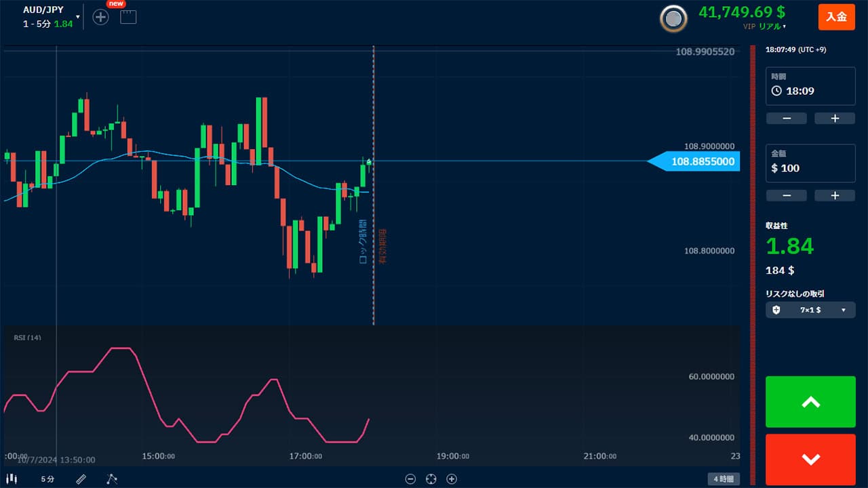Open the 7×1 $ risk-free trade dropdown

point(810,310)
